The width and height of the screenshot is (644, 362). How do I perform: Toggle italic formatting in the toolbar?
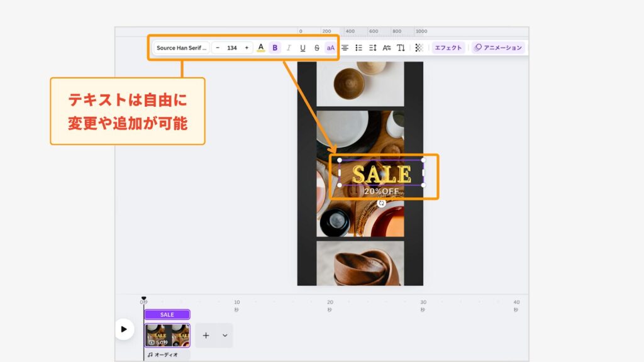coord(289,47)
